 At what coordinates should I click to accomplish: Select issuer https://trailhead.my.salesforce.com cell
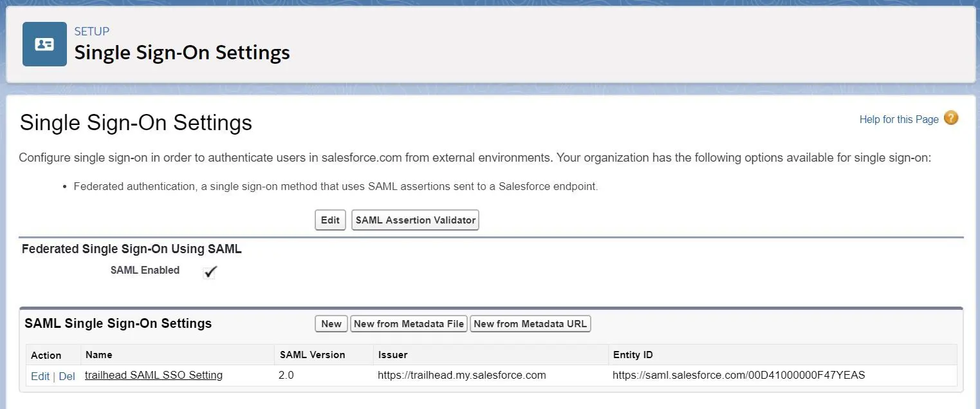[461, 375]
